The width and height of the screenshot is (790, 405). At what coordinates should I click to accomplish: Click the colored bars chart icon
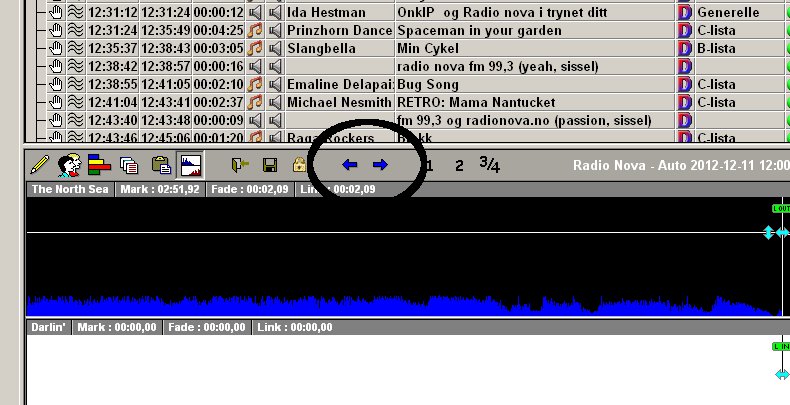[x=99, y=165]
